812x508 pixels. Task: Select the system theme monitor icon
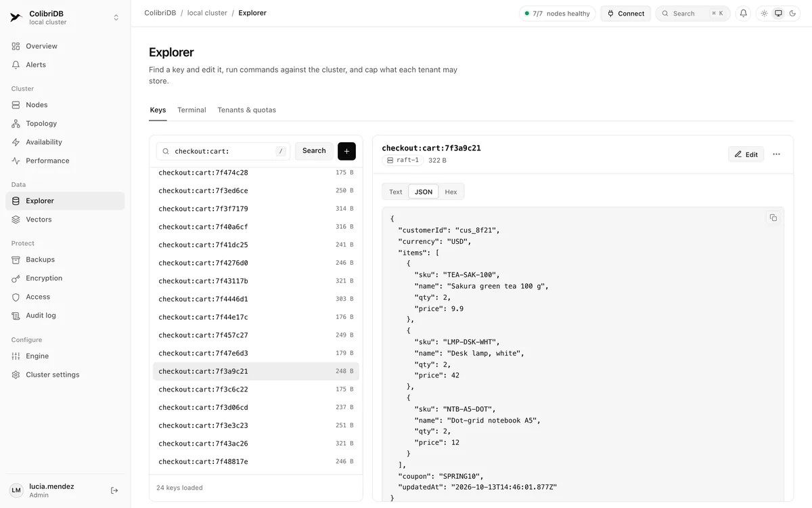777,14
